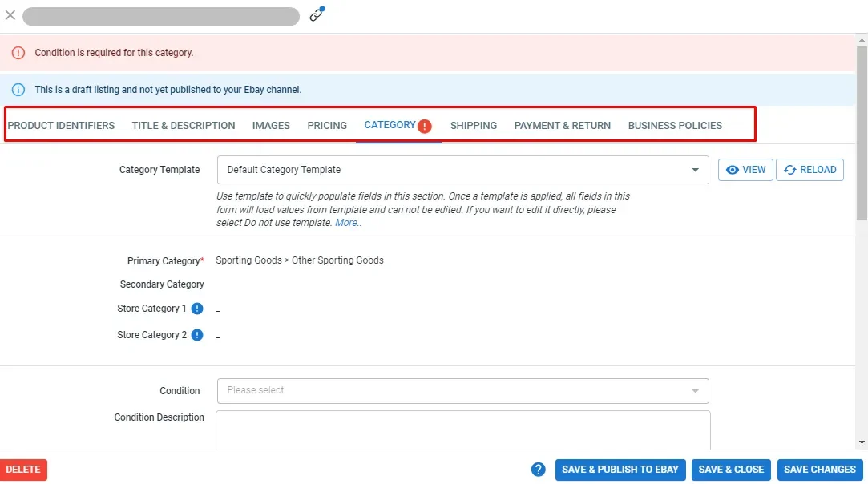Switch to Title & Description tab
Viewport: 868px width, 484px height.
[184, 126]
